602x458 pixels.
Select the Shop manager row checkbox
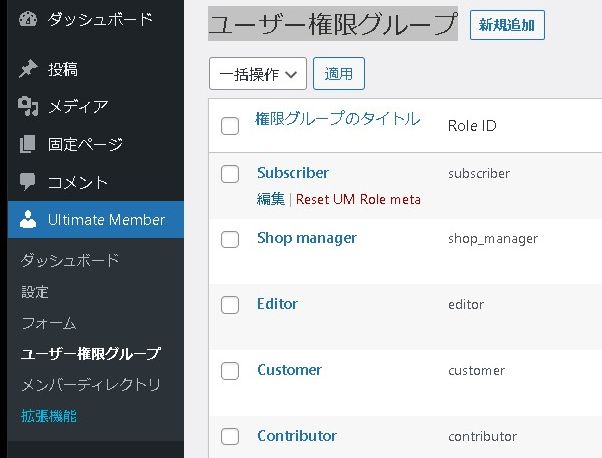(230, 239)
